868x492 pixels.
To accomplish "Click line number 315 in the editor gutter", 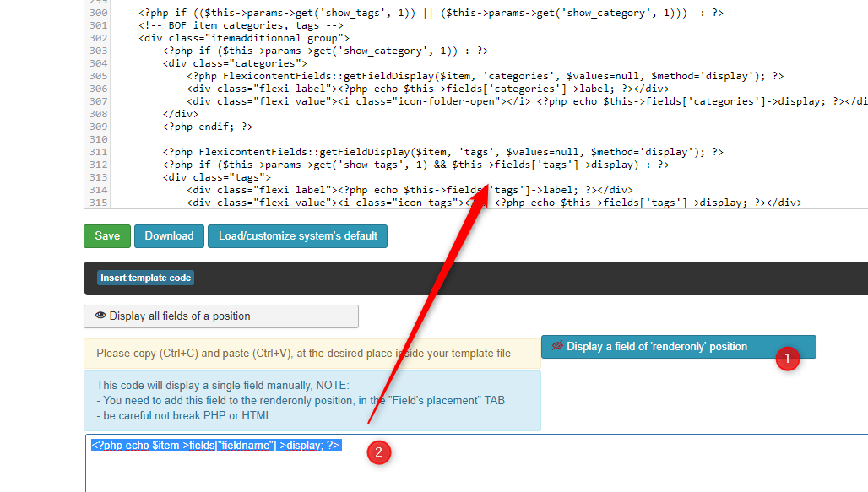I will (98, 203).
